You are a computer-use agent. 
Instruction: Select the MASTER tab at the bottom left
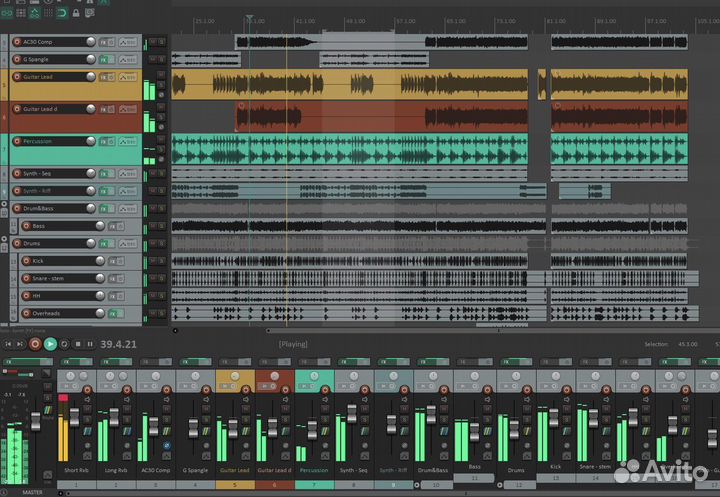click(32, 491)
